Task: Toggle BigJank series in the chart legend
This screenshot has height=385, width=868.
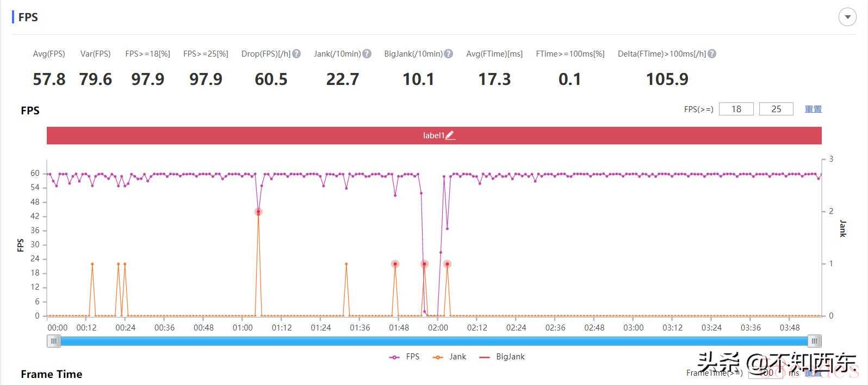Action: [502, 357]
